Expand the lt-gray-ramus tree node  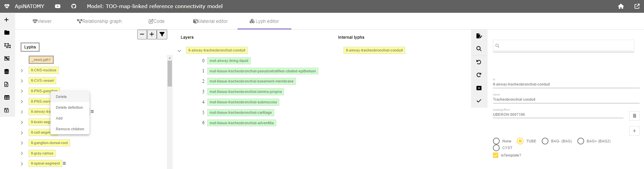(x=22, y=154)
